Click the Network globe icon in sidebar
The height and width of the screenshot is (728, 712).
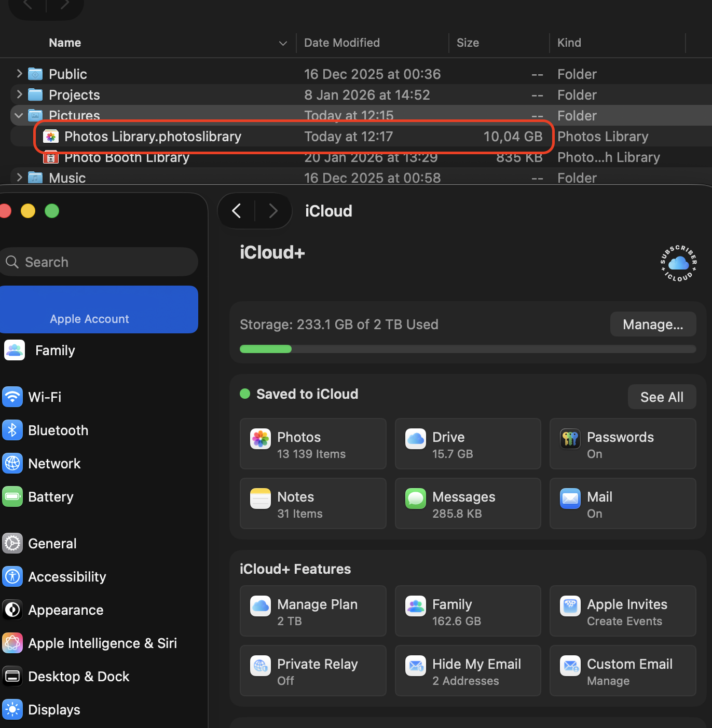12,464
